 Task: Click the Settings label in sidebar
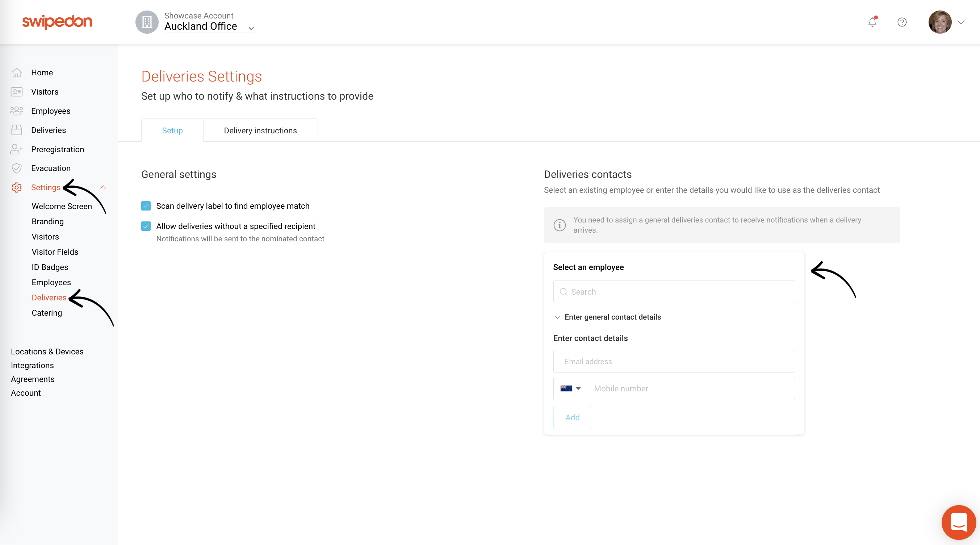tap(46, 187)
